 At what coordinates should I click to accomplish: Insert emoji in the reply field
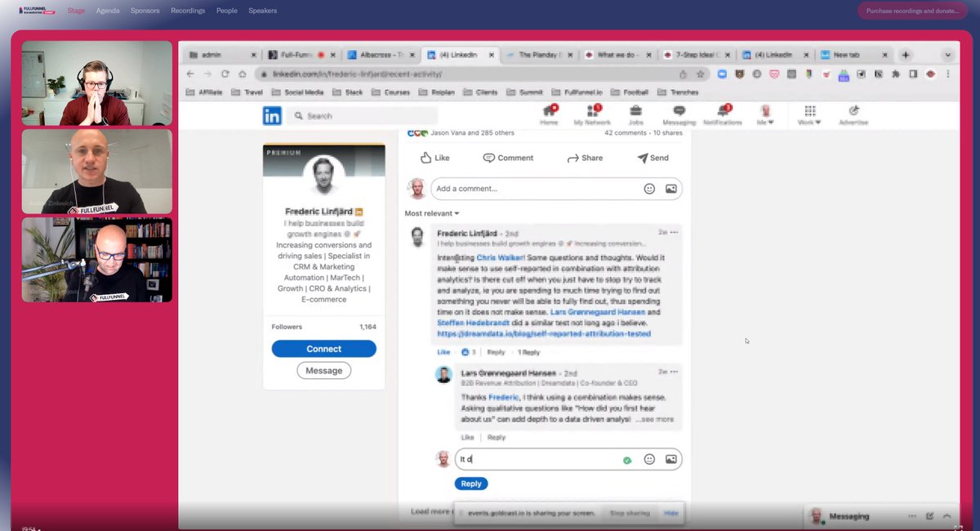click(649, 459)
